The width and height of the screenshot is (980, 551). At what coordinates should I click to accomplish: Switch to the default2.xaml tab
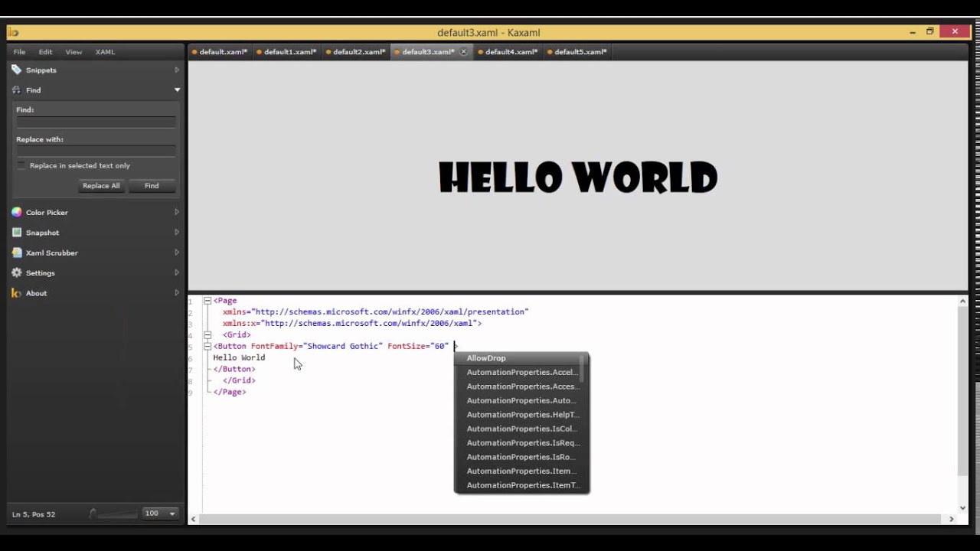click(355, 52)
